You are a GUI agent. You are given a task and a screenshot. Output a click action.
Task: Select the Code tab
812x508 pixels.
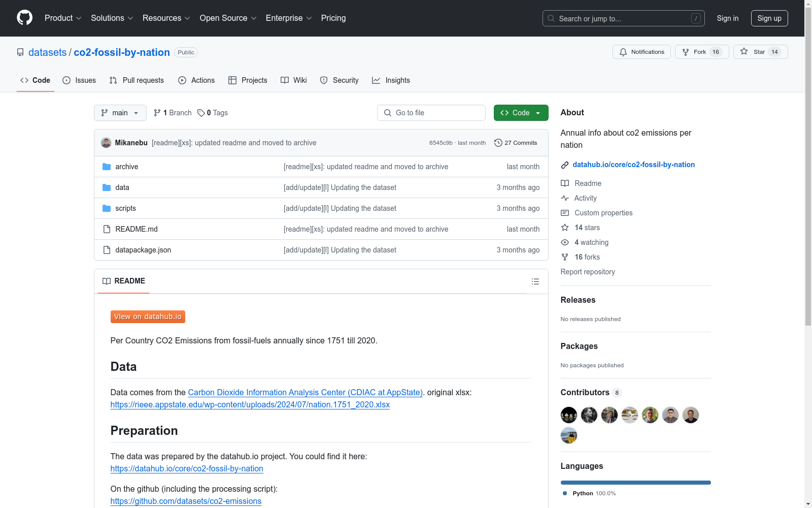(x=35, y=80)
